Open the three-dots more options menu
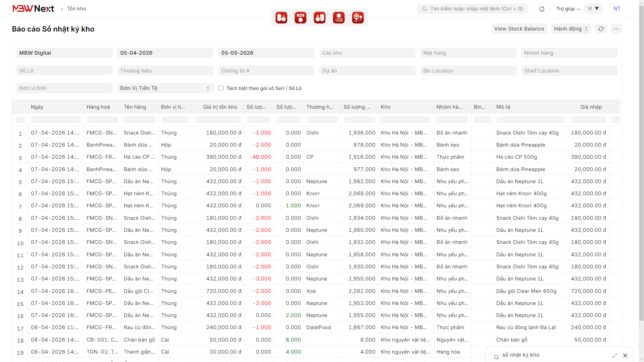Viewport: 644px width, 362px height. point(616,29)
